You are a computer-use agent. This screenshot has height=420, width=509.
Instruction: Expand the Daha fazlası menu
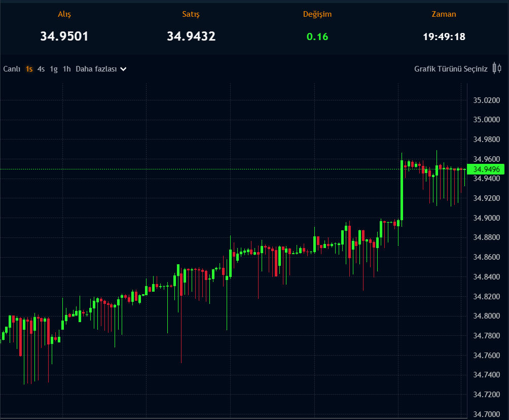[96, 69]
